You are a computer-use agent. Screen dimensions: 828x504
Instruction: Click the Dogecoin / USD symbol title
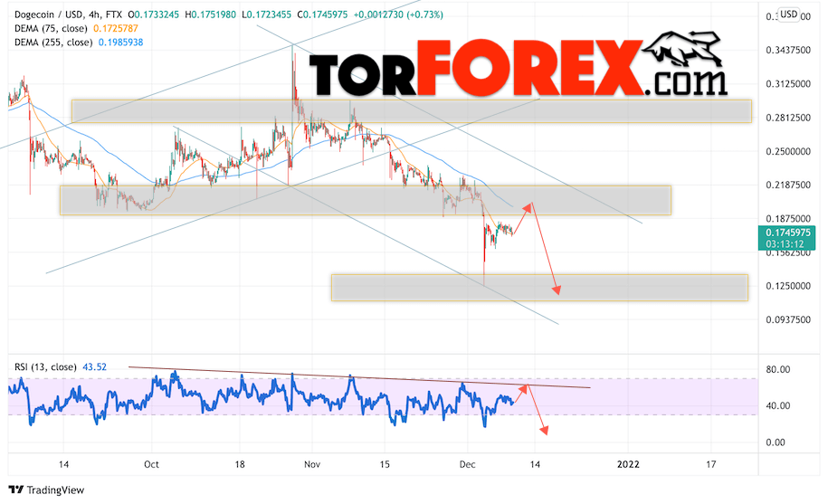(49, 14)
